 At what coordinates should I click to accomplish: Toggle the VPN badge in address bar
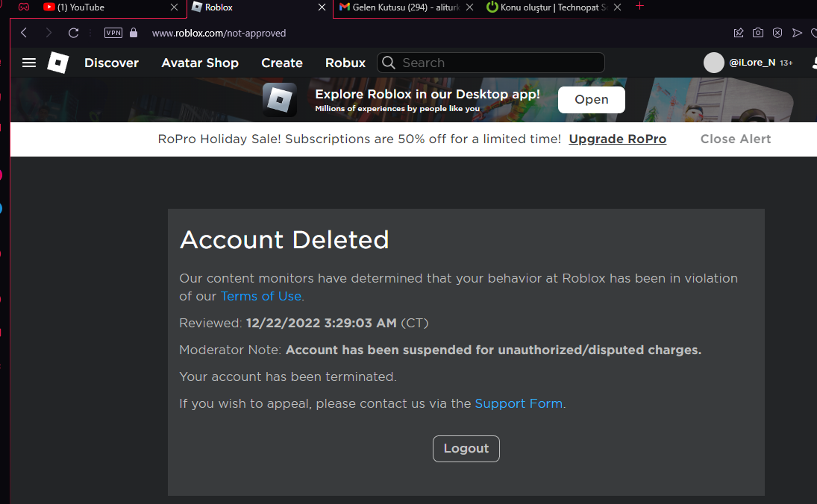coord(113,33)
